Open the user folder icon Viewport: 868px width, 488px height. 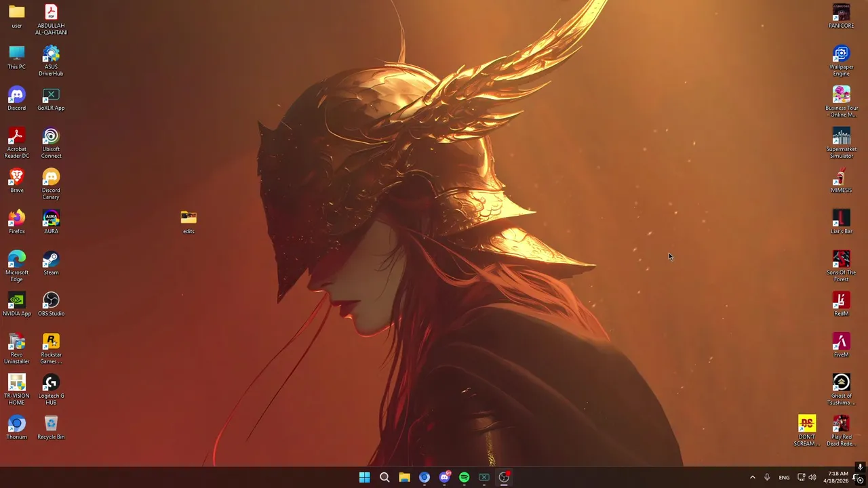point(17,17)
